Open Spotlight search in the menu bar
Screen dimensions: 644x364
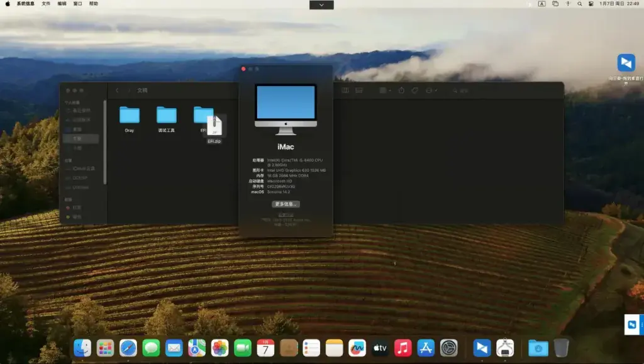click(x=579, y=4)
